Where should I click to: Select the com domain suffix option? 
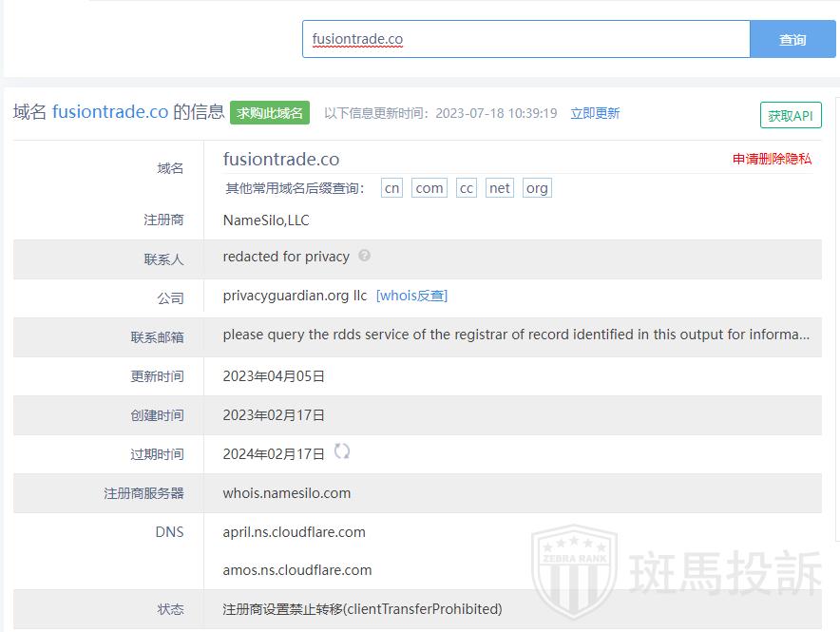point(430,188)
